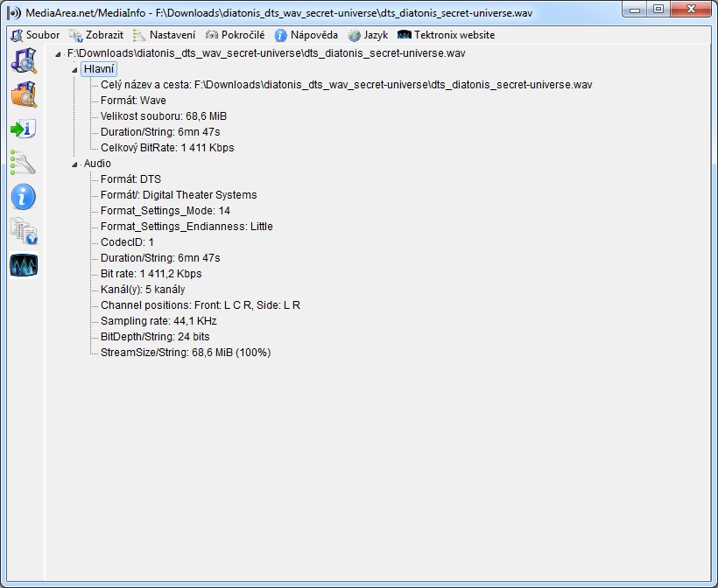Select 'Format_Settings_Mode: 14' row
The width and height of the screenshot is (718, 588).
click(x=165, y=211)
